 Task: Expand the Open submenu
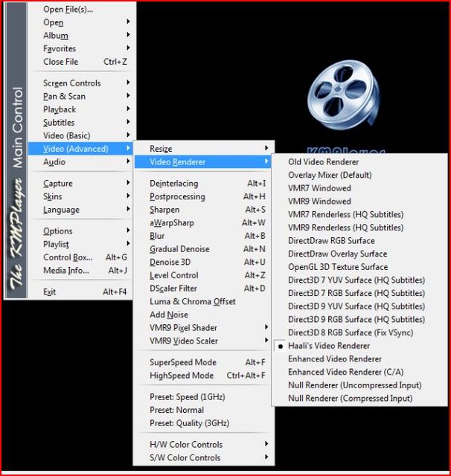tap(81, 22)
